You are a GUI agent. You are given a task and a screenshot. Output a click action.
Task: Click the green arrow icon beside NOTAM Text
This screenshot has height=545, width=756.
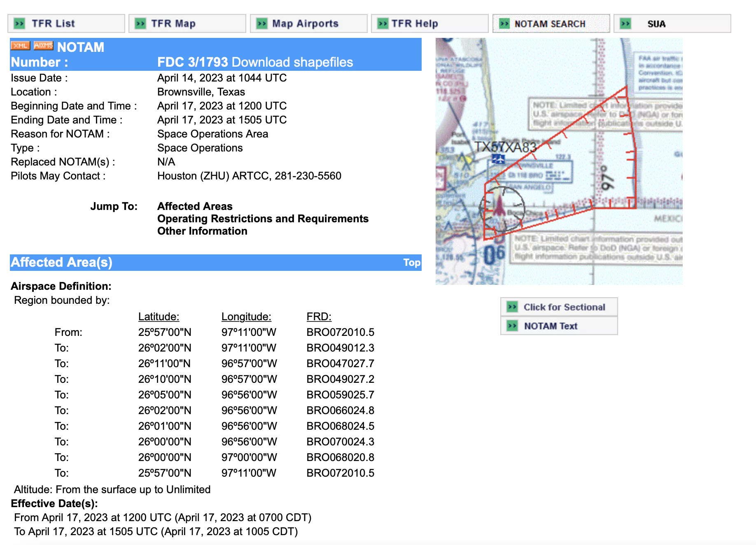512,326
